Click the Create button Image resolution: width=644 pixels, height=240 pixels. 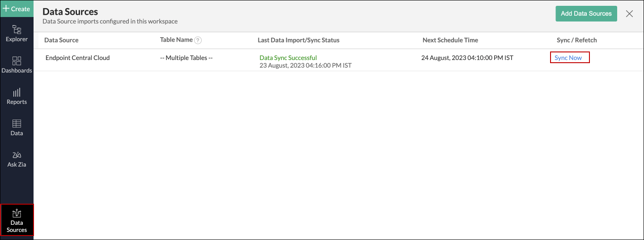(17, 9)
